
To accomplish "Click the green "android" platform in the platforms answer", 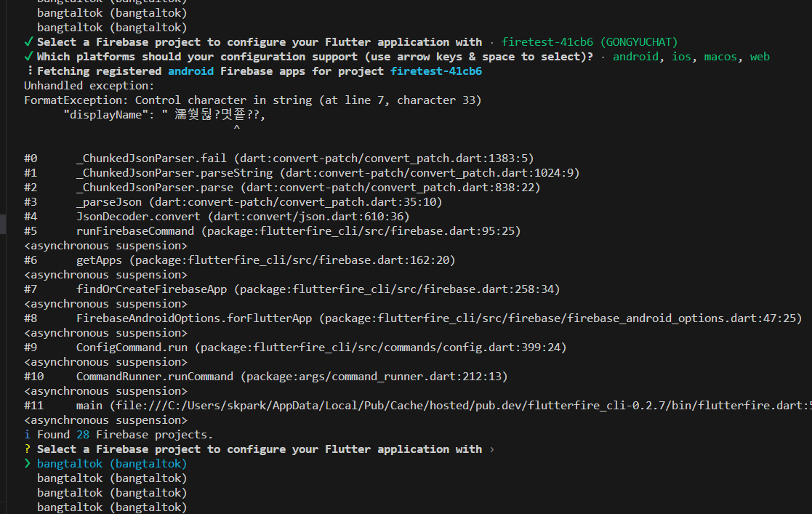I will [x=635, y=57].
